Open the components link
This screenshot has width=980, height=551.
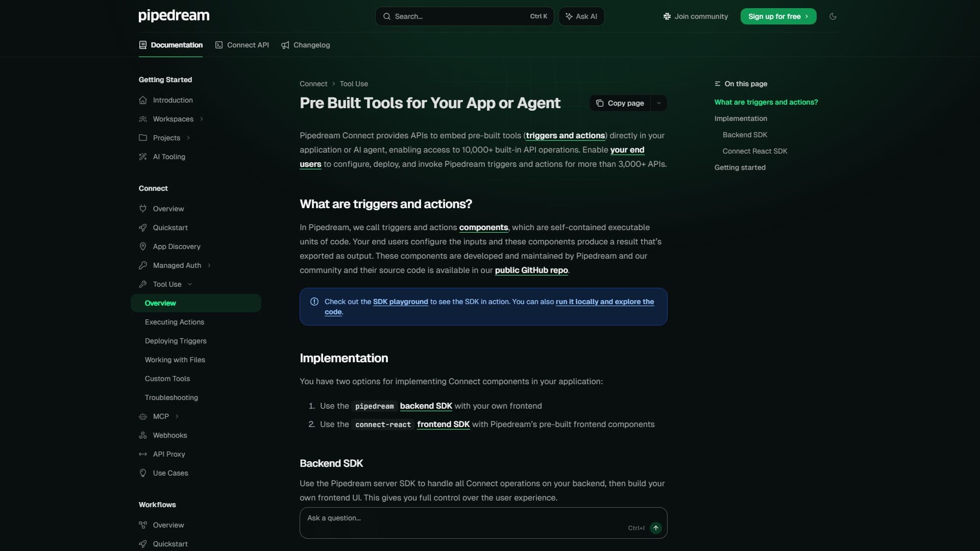tap(483, 227)
